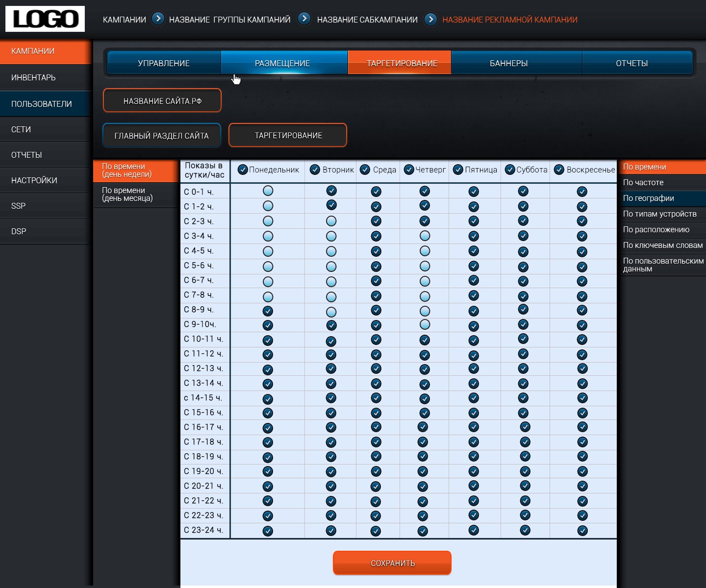
Task: Toggle the Понедельник column checkbox
Action: pos(242,170)
